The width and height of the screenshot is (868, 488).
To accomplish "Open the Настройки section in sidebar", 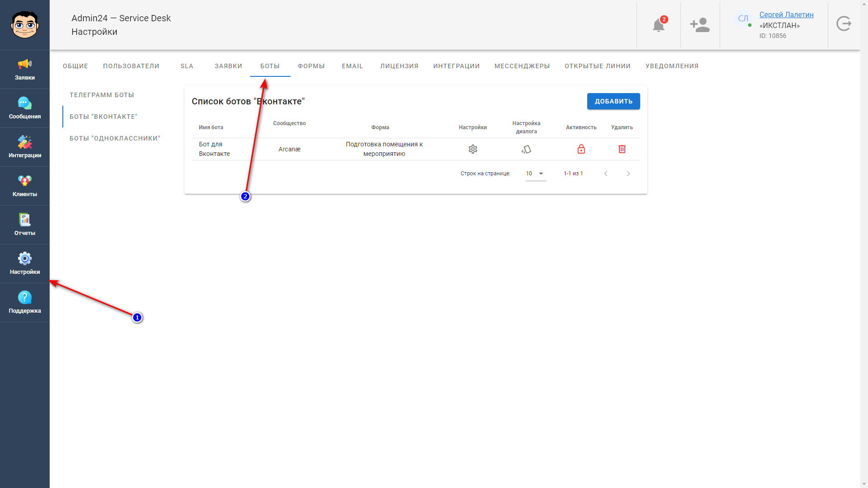I will [25, 264].
